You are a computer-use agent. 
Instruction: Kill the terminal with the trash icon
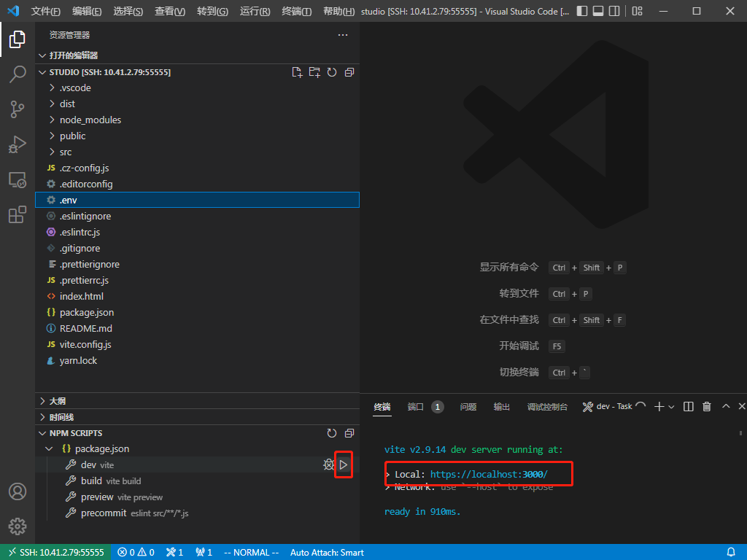tap(706, 406)
